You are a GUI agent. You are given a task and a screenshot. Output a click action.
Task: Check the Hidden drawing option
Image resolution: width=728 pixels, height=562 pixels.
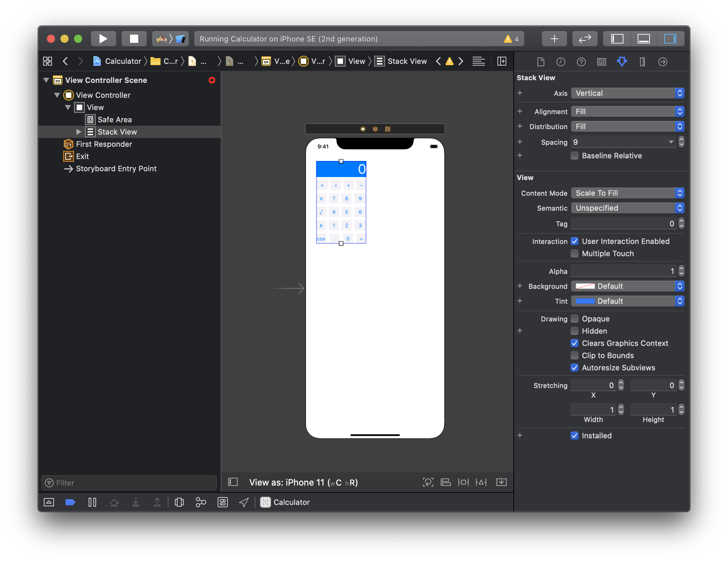coord(575,331)
